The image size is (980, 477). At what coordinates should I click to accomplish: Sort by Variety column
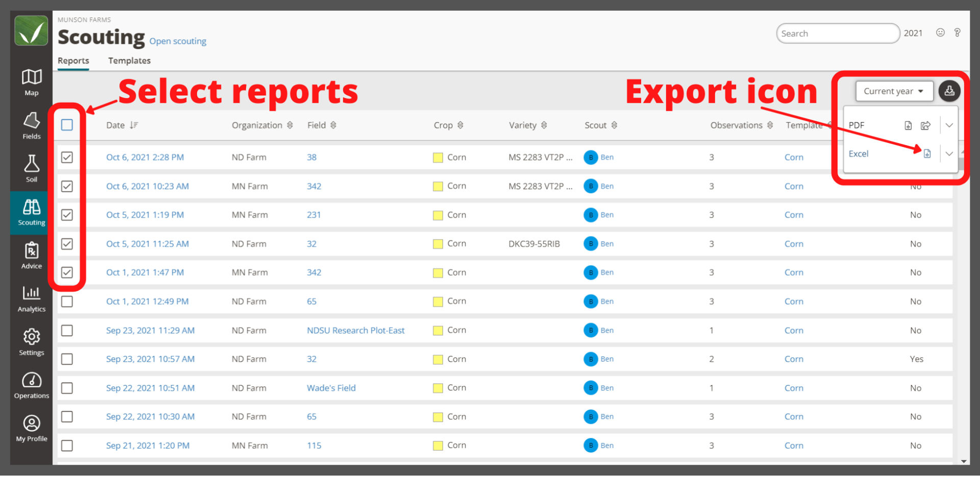tap(544, 125)
